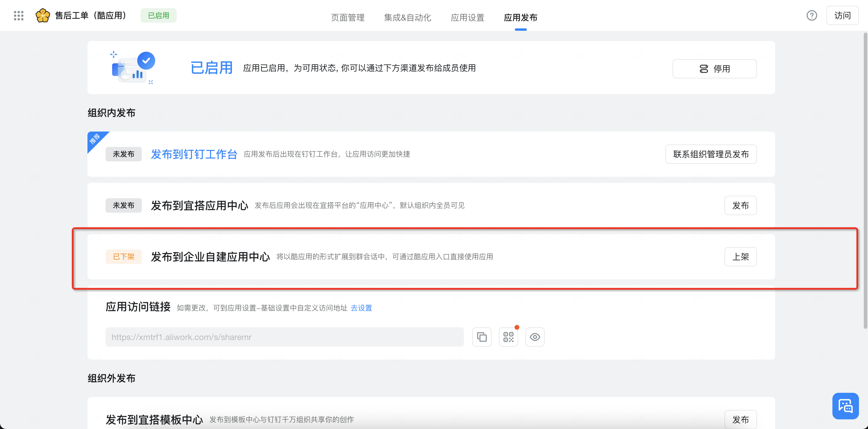Screen dimensions: 868x429
Task: Disable the app with 停用 button
Action: pos(714,69)
